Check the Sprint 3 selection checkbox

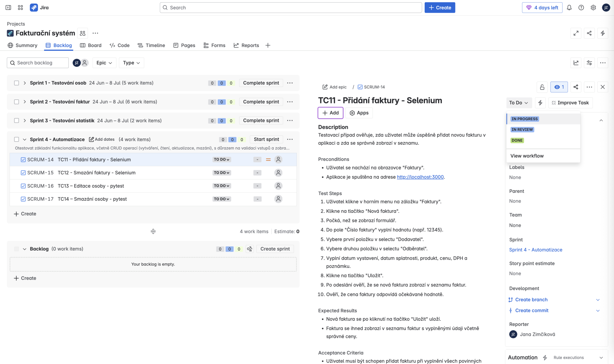(16, 121)
